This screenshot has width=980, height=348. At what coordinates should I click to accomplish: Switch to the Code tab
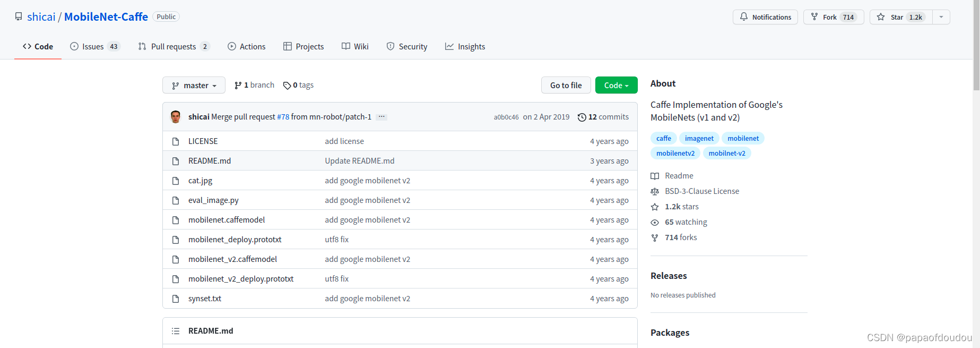click(38, 47)
